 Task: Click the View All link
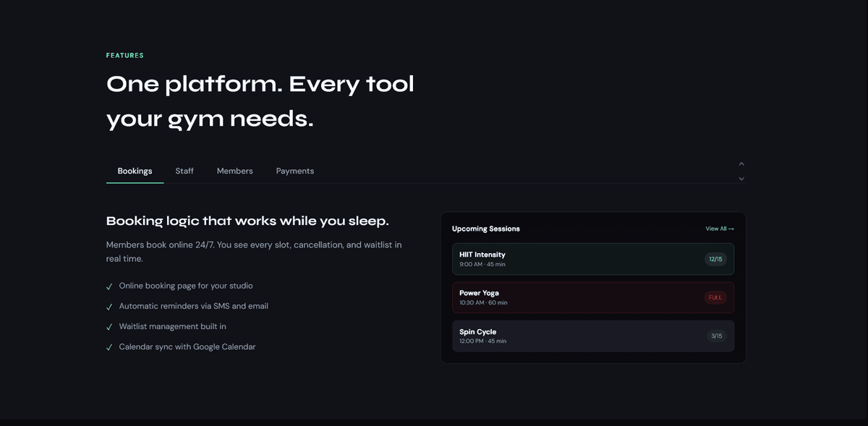[x=718, y=229]
